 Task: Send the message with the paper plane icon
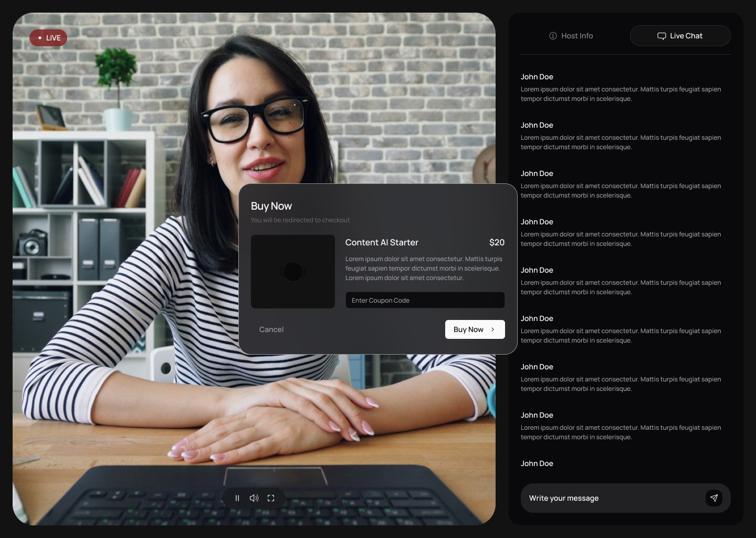point(713,498)
